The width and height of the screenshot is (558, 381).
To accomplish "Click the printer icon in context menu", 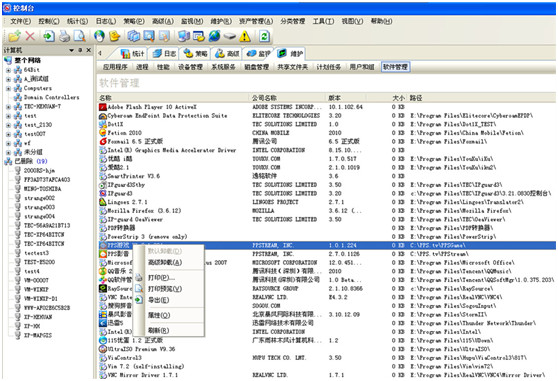I will click(x=139, y=277).
